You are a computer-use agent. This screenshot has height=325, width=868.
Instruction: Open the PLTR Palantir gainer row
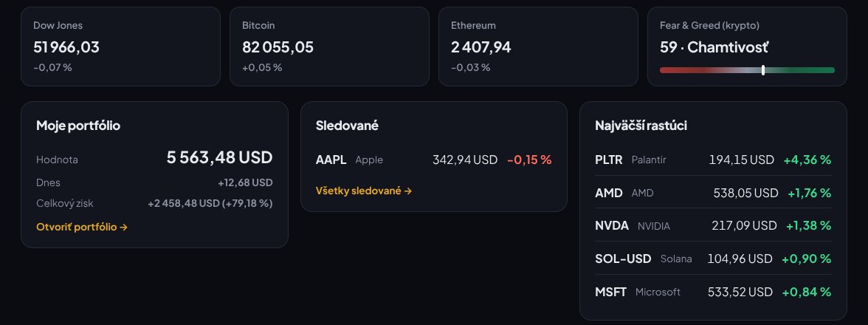713,160
